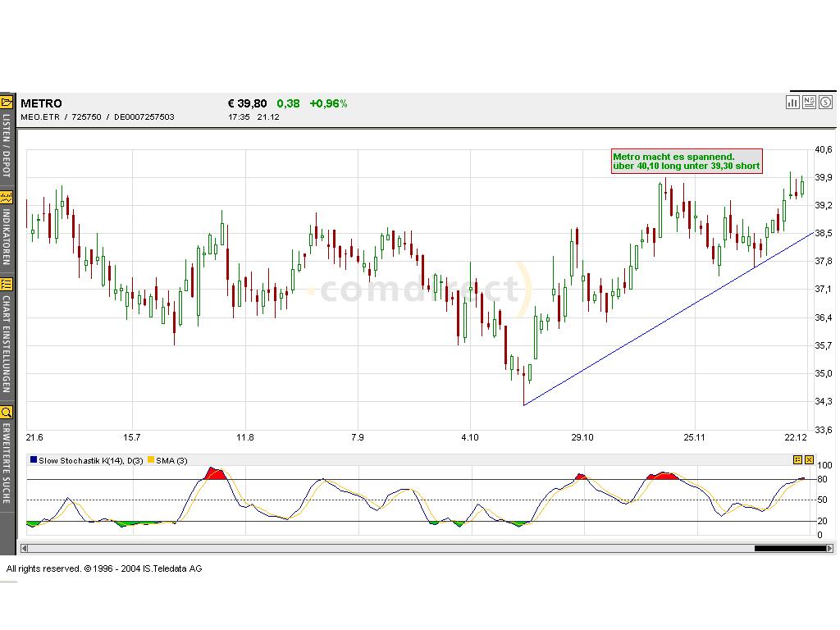Click the Slow Stochastik K(14), D(3) label
The height and width of the screenshot is (630, 840).
click(90, 461)
